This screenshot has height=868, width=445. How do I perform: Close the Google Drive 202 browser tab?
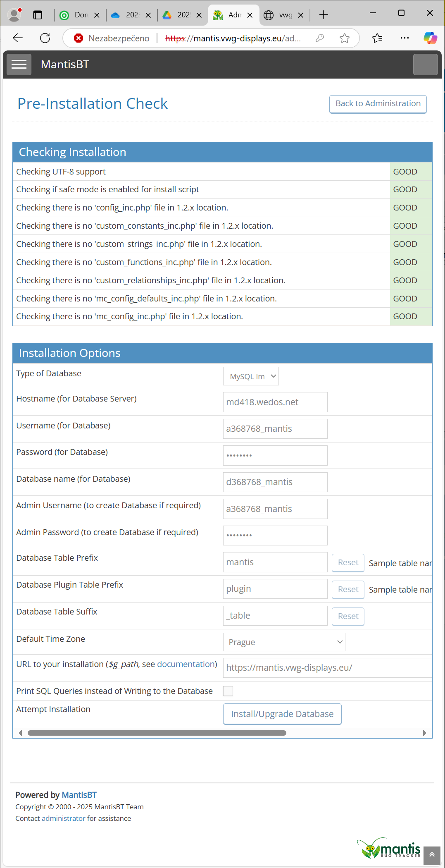coord(199,15)
